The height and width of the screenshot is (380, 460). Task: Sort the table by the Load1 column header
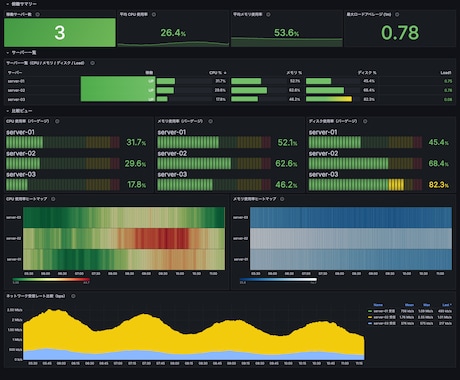446,73
